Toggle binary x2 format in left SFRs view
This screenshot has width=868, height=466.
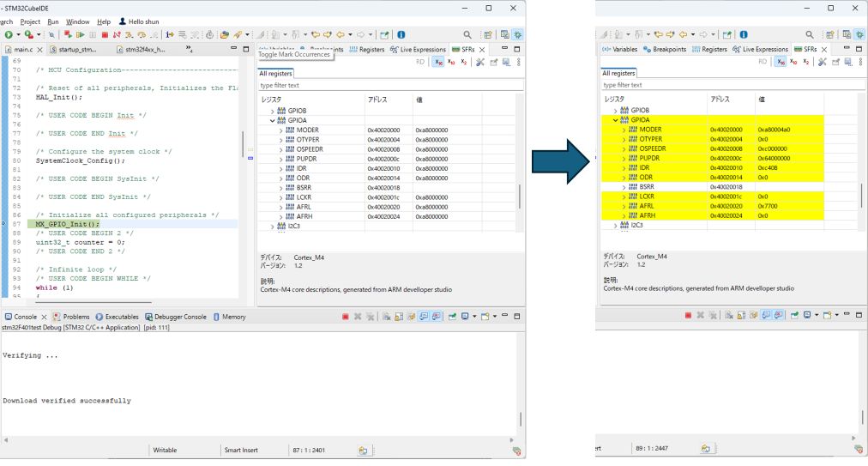pos(464,62)
